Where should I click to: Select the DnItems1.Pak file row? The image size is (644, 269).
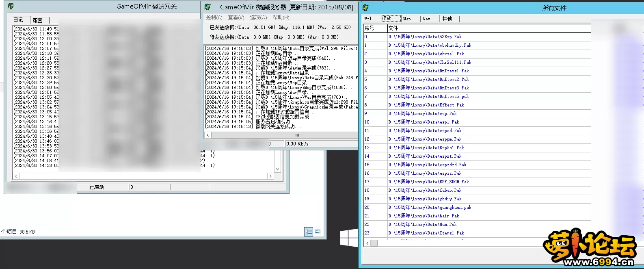click(x=477, y=71)
